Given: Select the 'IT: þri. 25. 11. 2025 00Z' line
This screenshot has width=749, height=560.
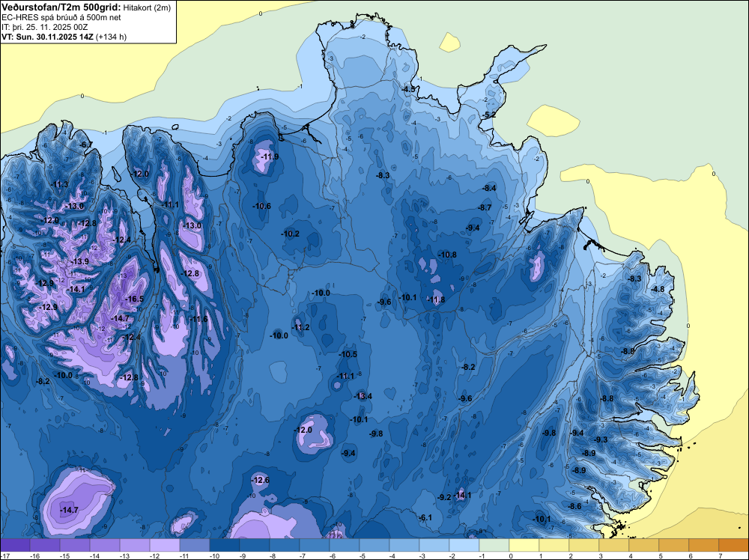Looking at the screenshot, I should point(45,27).
